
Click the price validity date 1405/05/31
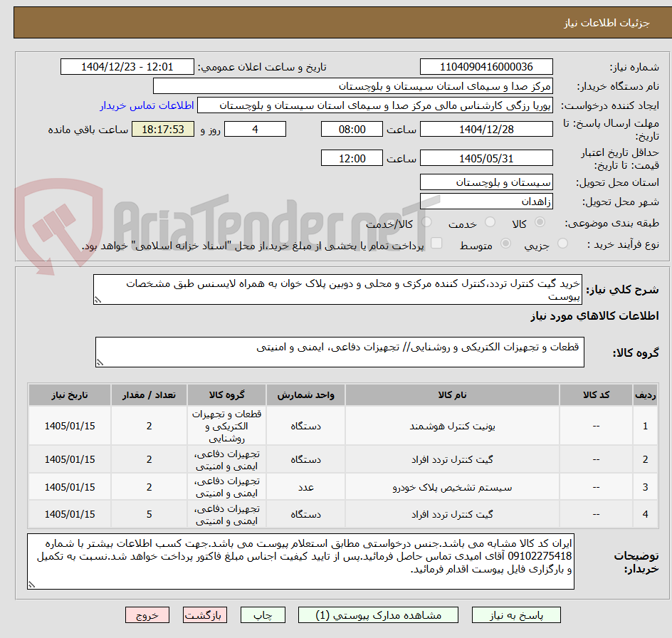[x=486, y=158]
